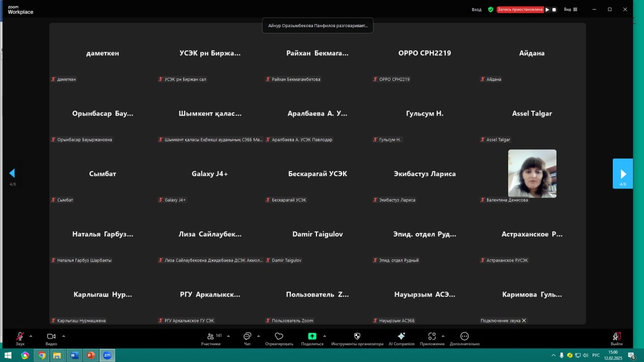Click the green shield encryption icon
Viewport: 644px width, 362px height.
[491, 10]
